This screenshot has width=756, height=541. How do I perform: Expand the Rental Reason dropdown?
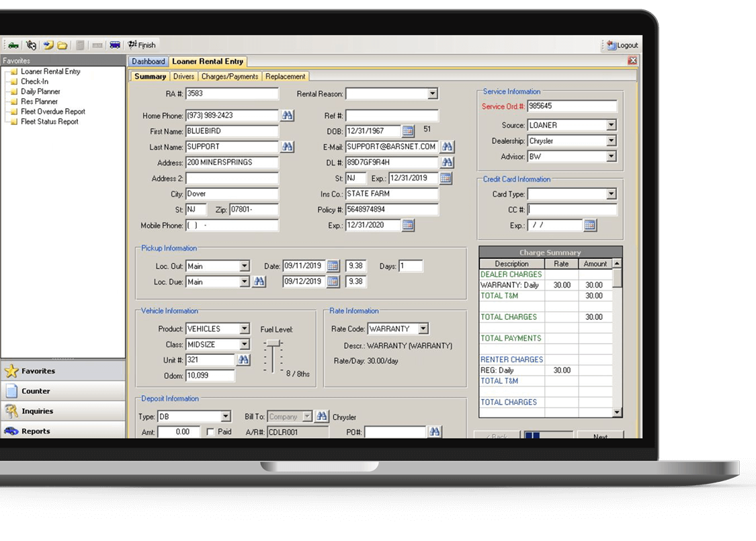(433, 93)
